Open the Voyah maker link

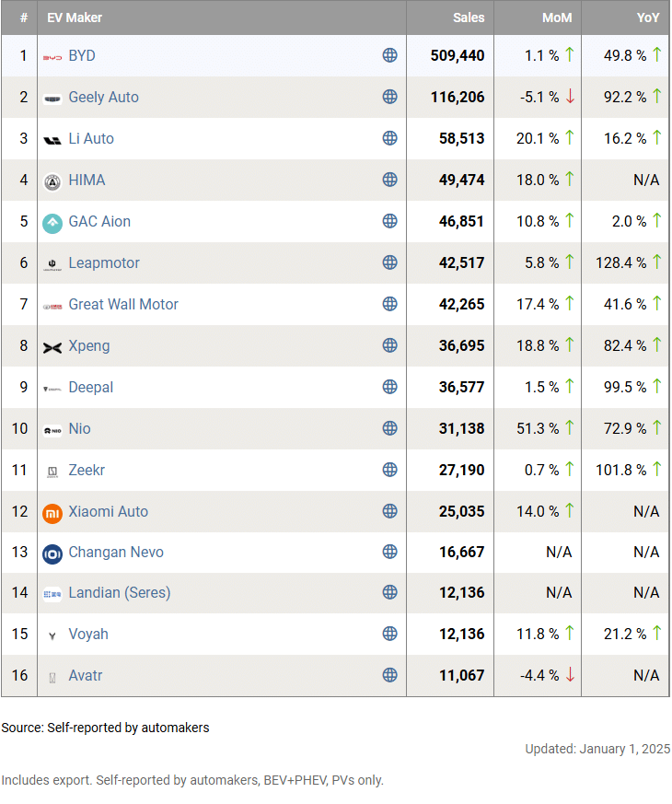tap(88, 634)
